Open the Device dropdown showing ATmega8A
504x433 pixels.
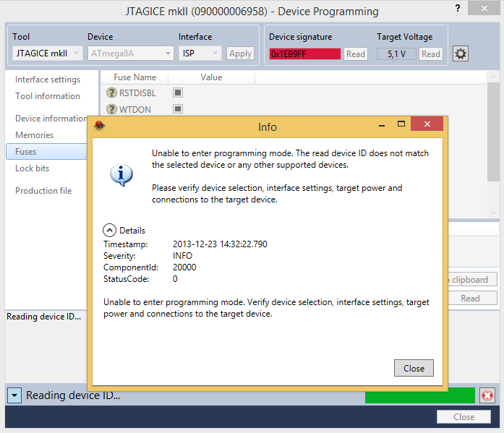point(131,53)
